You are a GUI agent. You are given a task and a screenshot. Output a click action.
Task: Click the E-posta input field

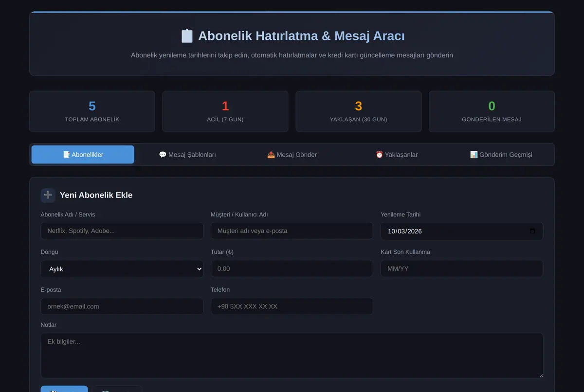122,306
